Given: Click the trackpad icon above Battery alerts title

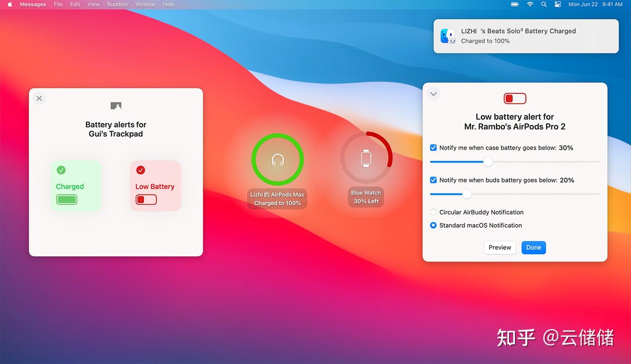Looking at the screenshot, I should pos(115,106).
